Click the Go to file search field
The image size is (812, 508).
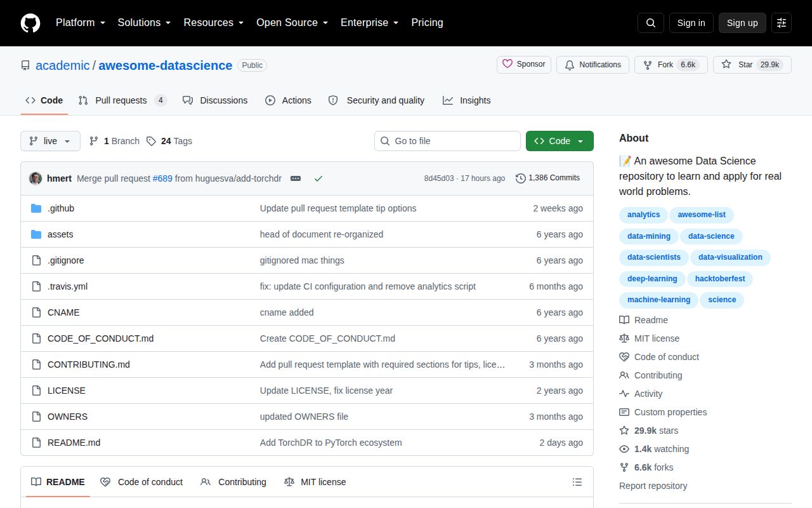click(447, 141)
